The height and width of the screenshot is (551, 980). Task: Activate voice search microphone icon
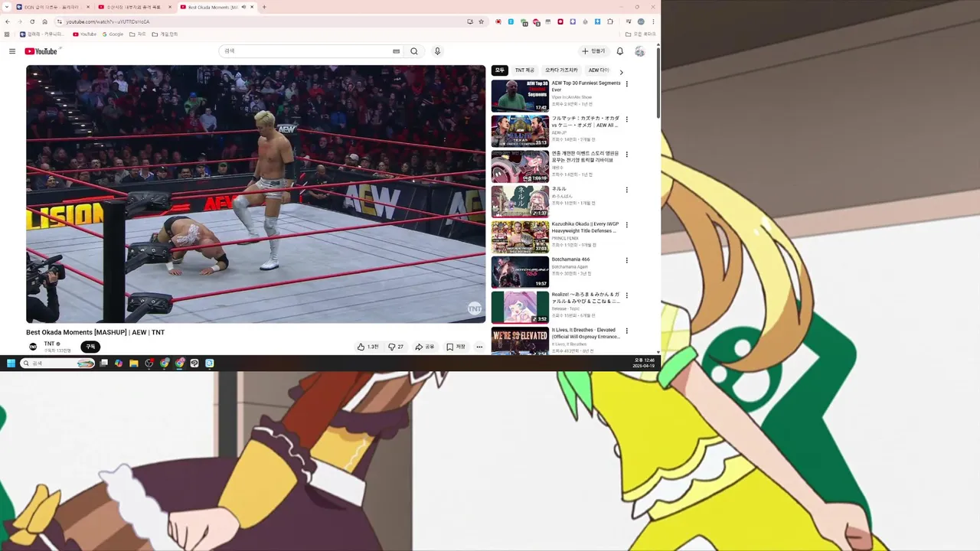[437, 51]
